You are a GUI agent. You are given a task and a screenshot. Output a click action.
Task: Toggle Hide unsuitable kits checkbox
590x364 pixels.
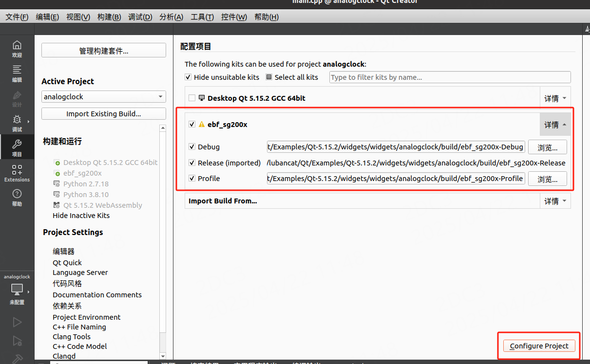click(188, 77)
